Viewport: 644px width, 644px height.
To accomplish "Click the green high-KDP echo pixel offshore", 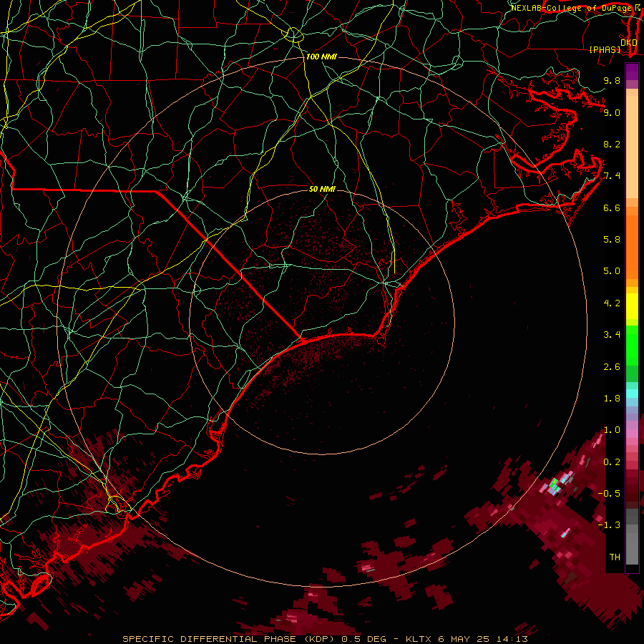I will coord(554,483).
